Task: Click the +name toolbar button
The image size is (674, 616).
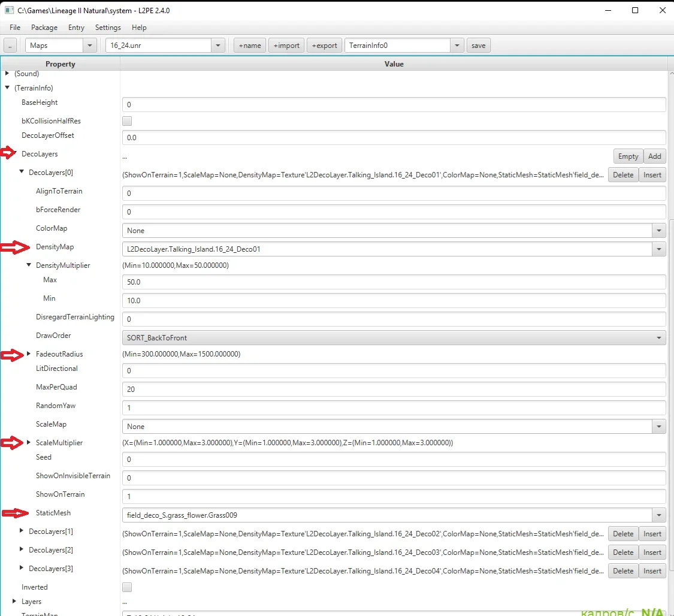Action: [x=250, y=46]
